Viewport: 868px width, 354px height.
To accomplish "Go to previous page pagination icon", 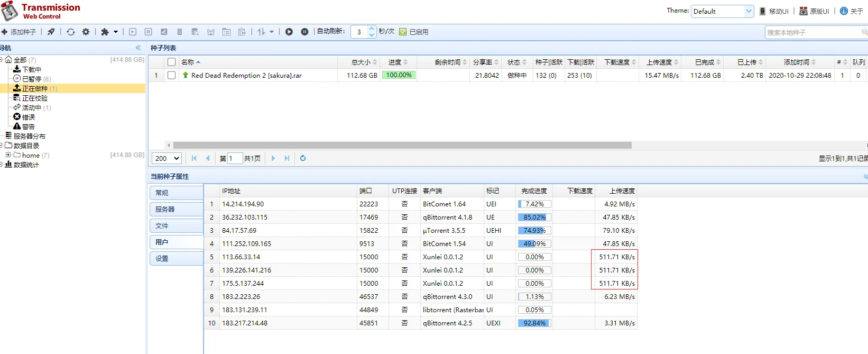I will (x=207, y=158).
